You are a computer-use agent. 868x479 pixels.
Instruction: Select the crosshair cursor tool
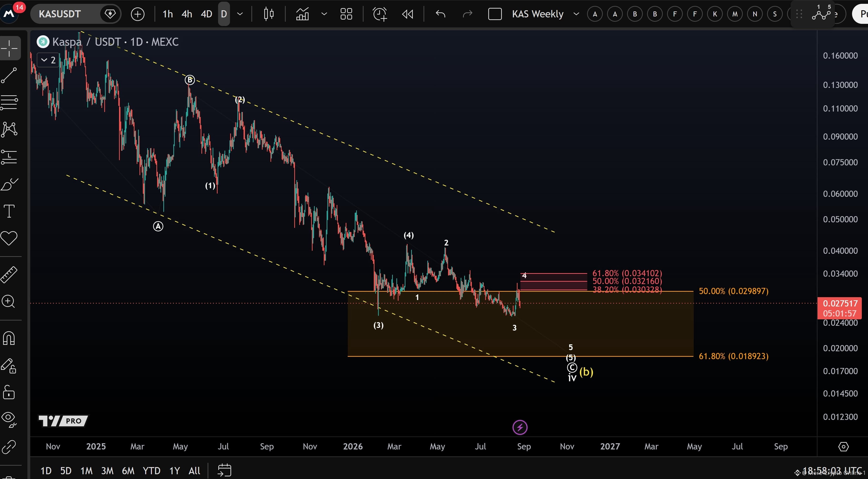point(10,48)
